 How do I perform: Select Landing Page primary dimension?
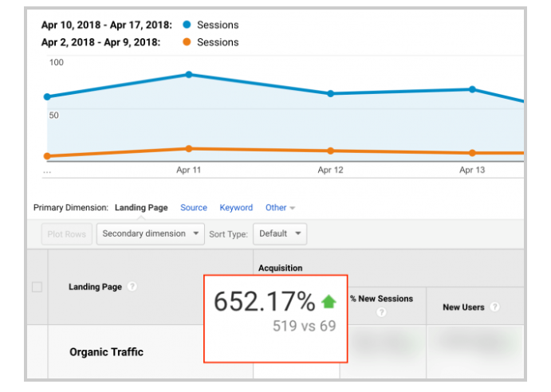141,208
